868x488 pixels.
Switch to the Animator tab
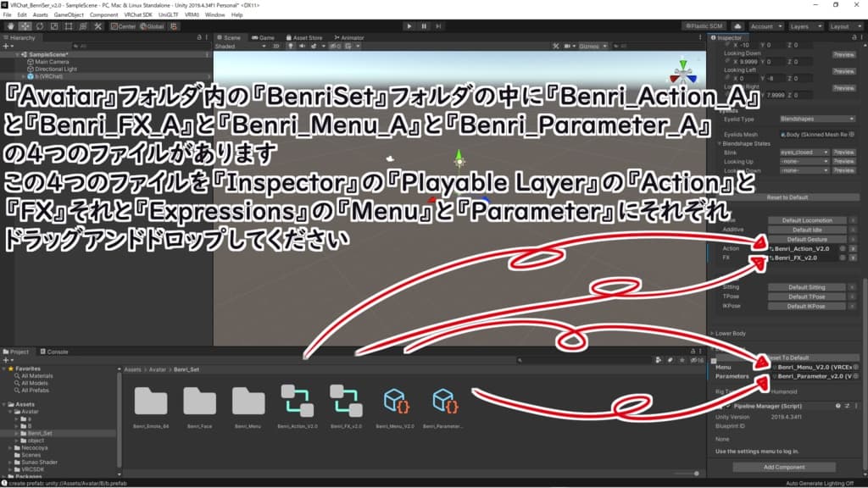point(348,37)
